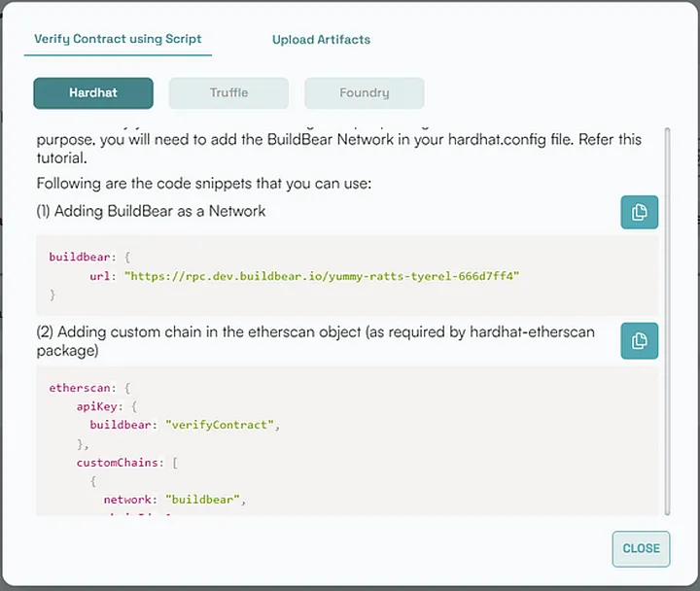Close the verify contract dialog

[641, 548]
